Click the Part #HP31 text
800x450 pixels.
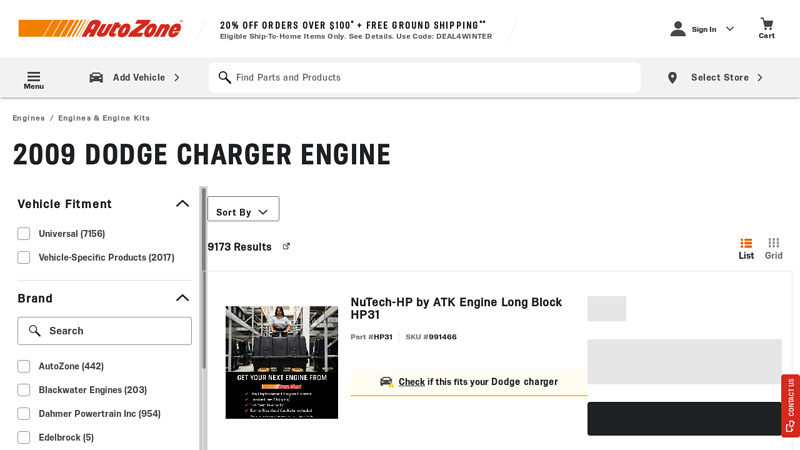click(371, 337)
